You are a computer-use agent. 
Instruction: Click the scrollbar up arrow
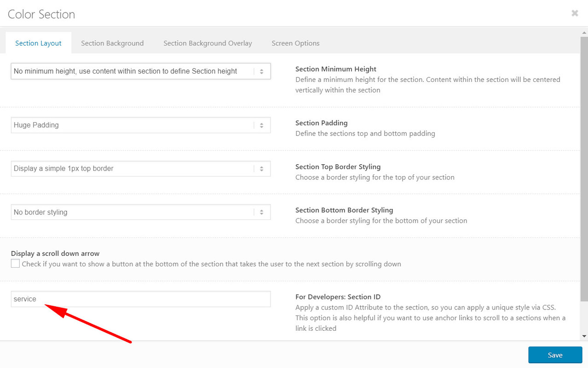pyautogui.click(x=584, y=34)
